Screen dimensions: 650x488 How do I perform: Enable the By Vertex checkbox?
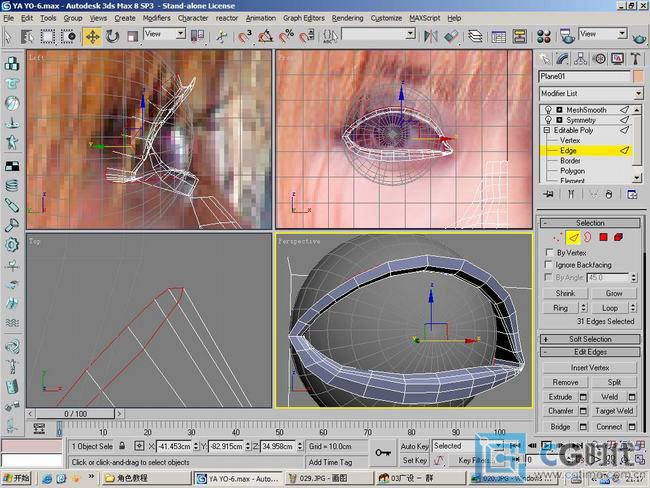(x=549, y=252)
